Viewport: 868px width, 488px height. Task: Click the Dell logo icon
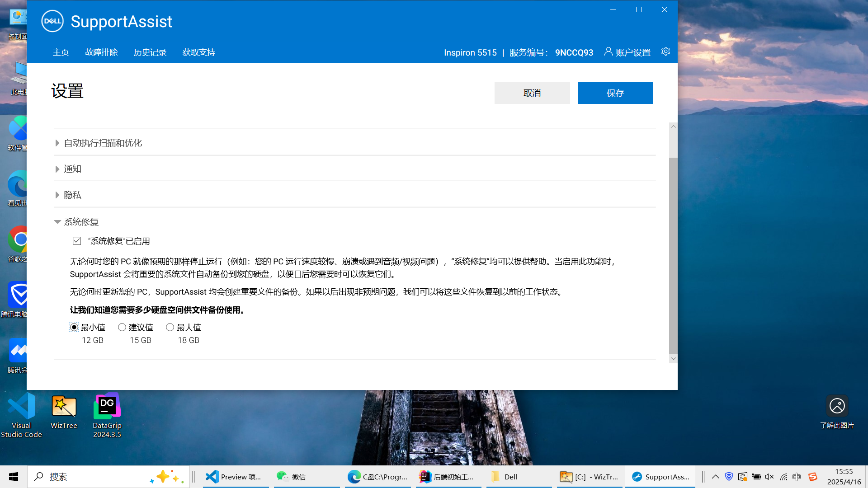pyautogui.click(x=52, y=21)
